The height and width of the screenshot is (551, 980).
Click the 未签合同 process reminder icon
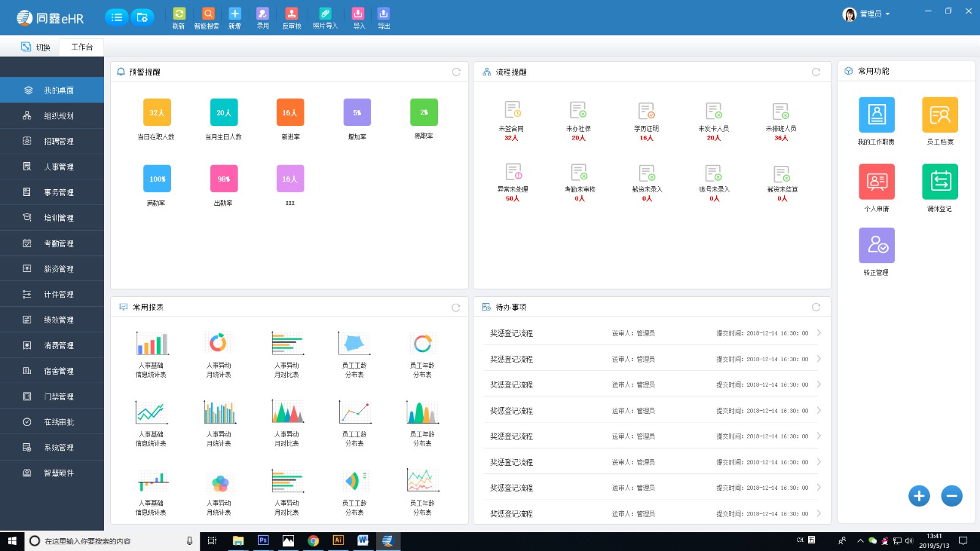click(x=512, y=110)
